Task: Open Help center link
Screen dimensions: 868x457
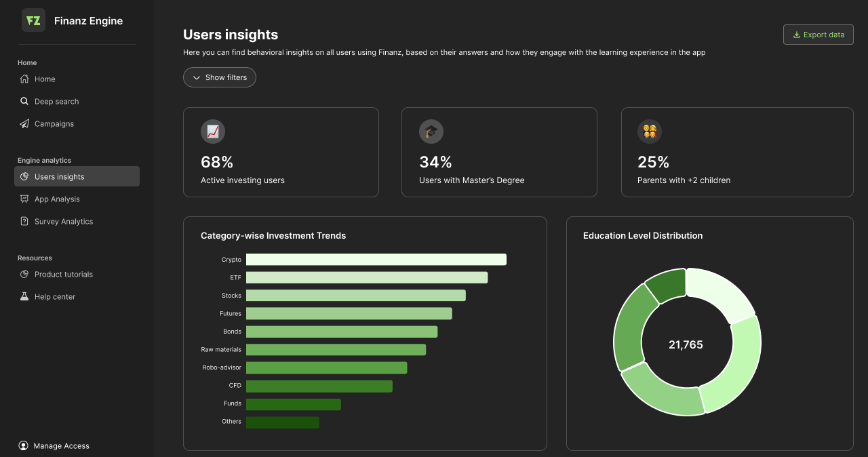Action: [x=77, y=296]
